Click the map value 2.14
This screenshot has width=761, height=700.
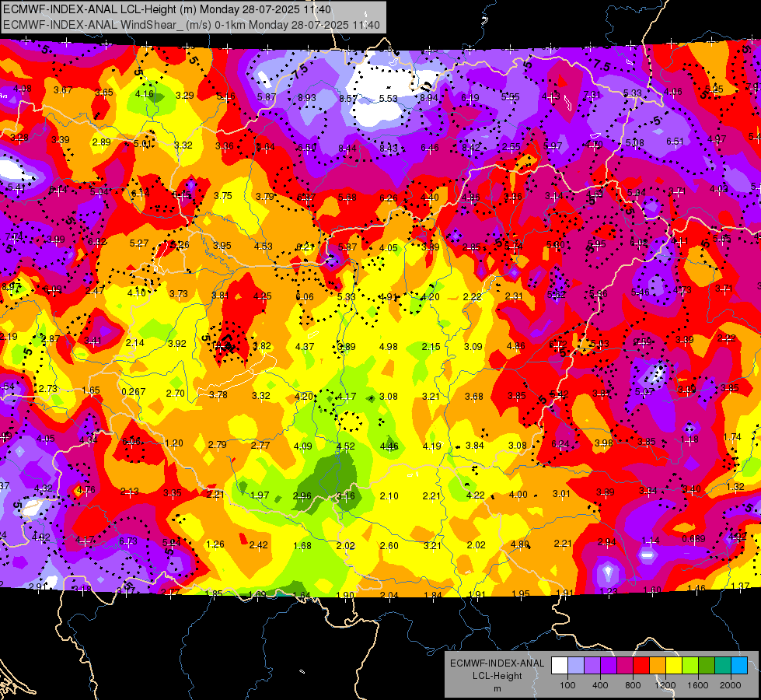(x=135, y=343)
